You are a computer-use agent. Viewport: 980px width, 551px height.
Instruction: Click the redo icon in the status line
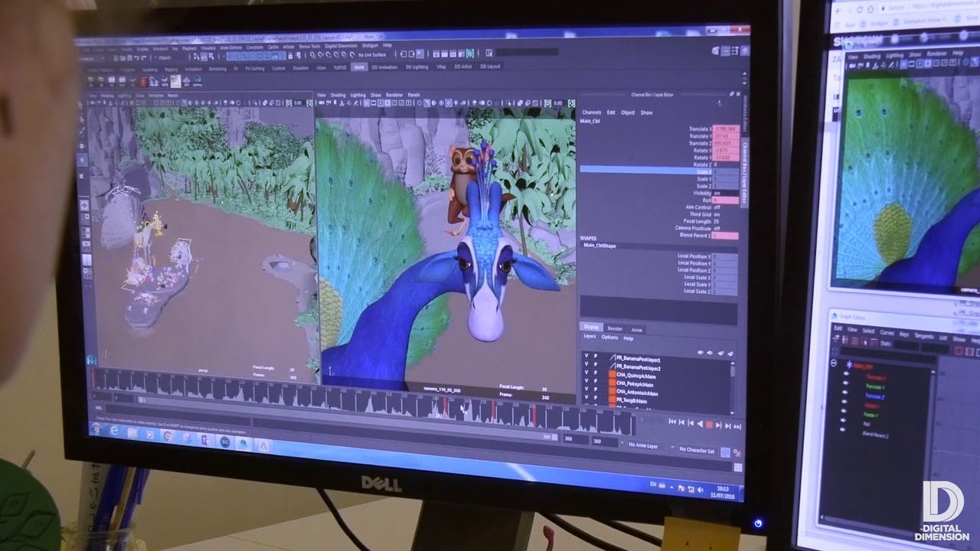(x=144, y=57)
